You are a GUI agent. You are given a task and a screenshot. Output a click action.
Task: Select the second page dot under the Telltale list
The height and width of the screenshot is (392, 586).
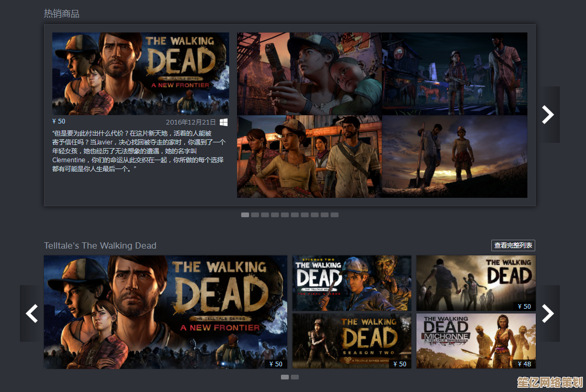tap(295, 377)
